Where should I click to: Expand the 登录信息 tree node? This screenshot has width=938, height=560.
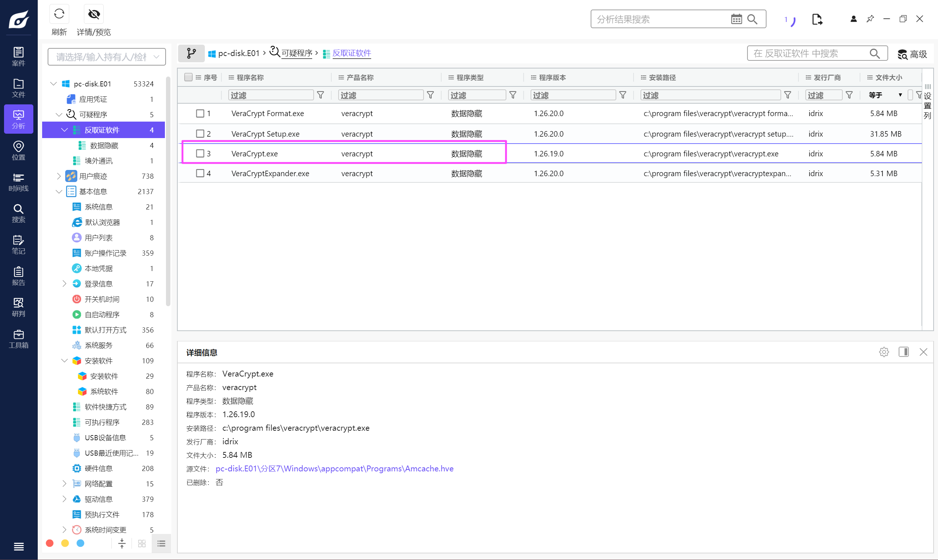(64, 283)
